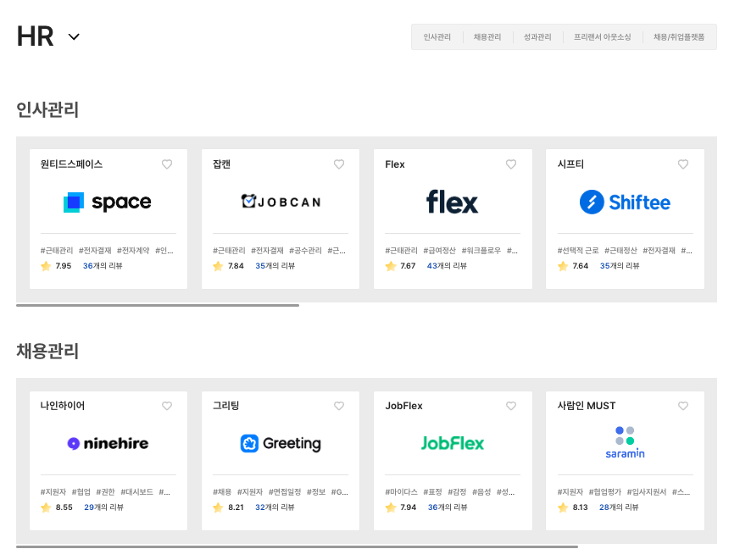Open the 36개의 리뷰 link for JobFlex
This screenshot has height=560, width=740.
pyautogui.click(x=448, y=507)
